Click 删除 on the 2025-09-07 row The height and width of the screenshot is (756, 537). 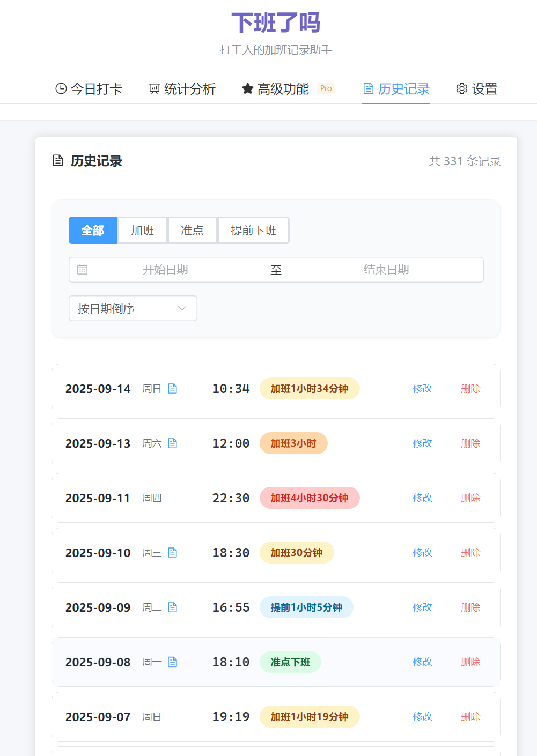[x=470, y=717]
